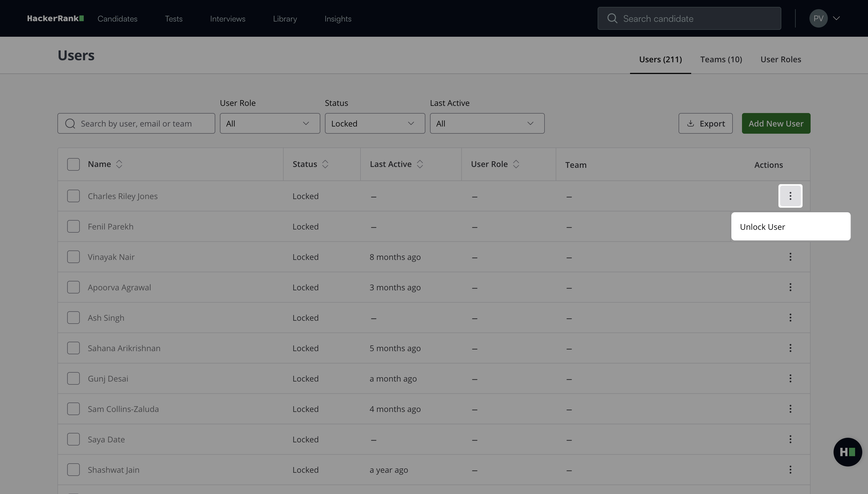Select Fenil Parekh's row checkbox

tap(73, 226)
